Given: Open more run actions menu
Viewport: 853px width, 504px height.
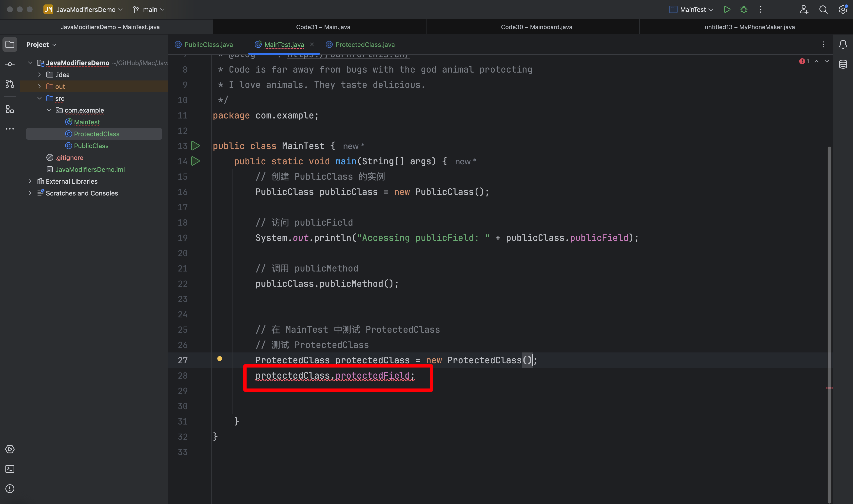Looking at the screenshot, I should coord(761,10).
